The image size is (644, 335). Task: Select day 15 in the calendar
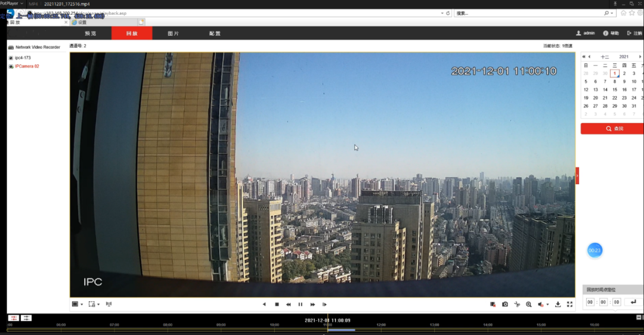(x=614, y=89)
